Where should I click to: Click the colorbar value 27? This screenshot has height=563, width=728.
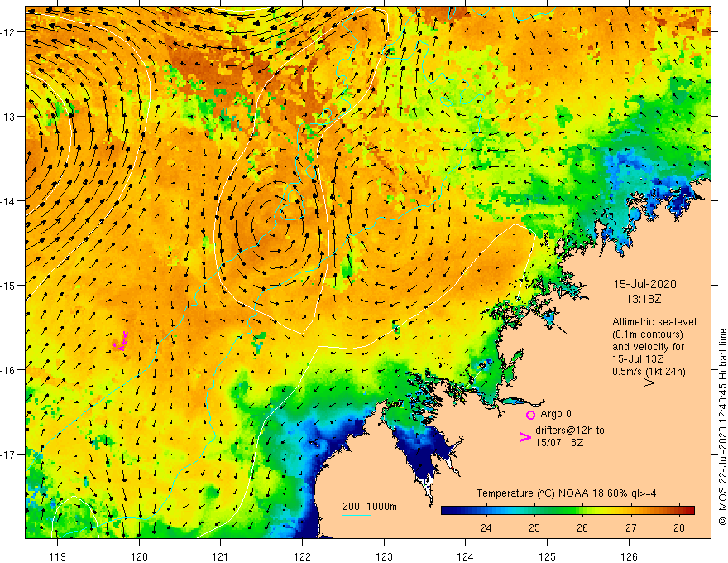click(x=630, y=527)
